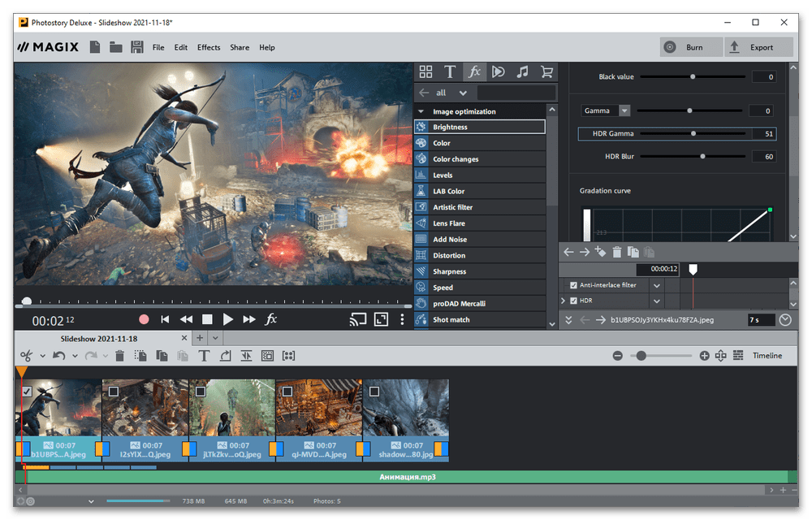The image size is (812, 520).
Task: Open the music note audio tab
Action: click(522, 71)
